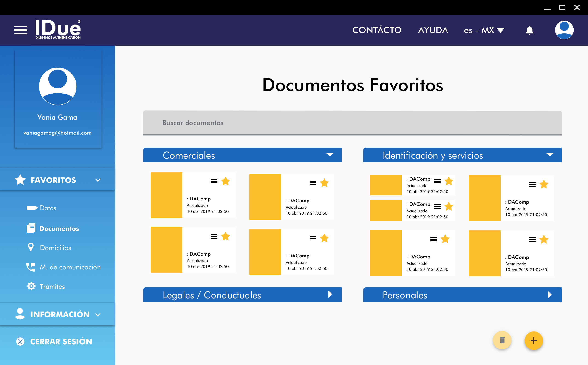Viewport: 588px width, 365px height.
Task: Toggle star on top Identificación small card
Action: click(449, 181)
